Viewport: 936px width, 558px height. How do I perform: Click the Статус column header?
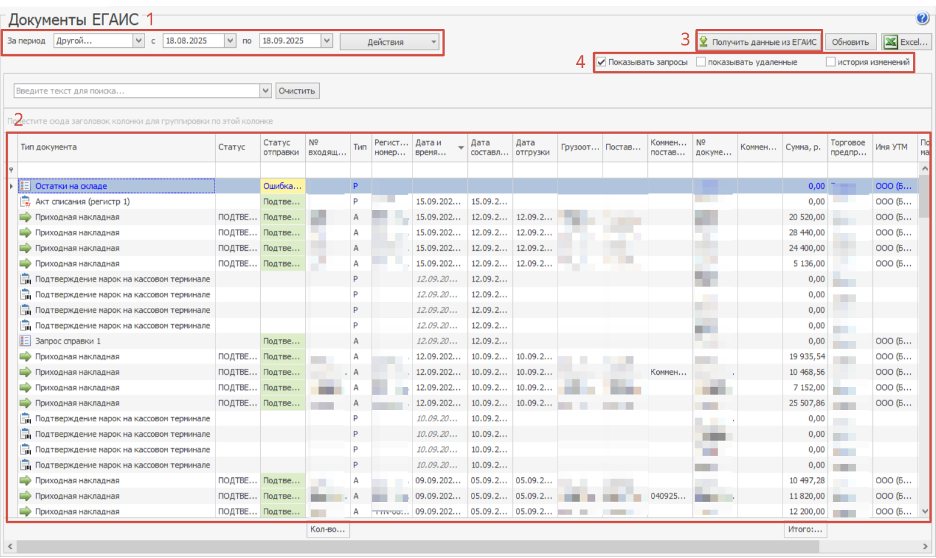click(238, 147)
